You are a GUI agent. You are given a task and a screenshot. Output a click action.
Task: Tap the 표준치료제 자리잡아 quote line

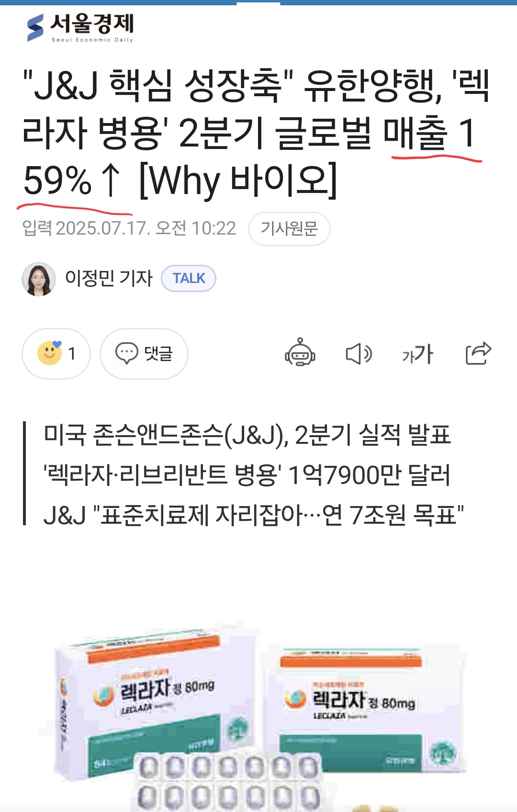pyautogui.click(x=254, y=516)
